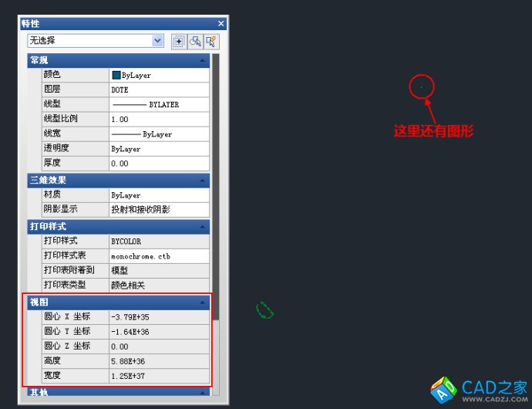Click the 线型 BYLAYER value
Viewport: 532px width, 409px height.
159,104
